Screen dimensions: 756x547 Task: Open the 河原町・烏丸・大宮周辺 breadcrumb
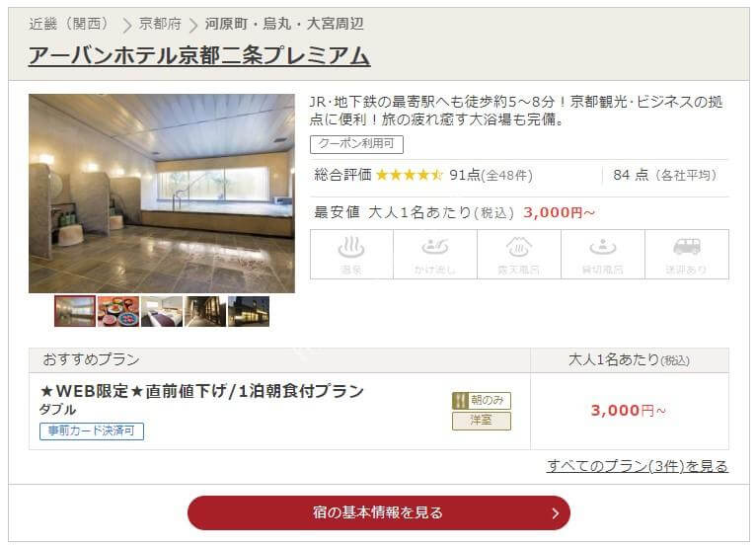(284, 24)
